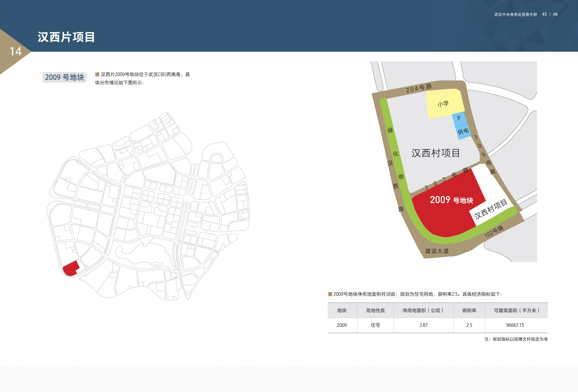Click the section number 14
This screenshot has width=578, height=392.
15,52
